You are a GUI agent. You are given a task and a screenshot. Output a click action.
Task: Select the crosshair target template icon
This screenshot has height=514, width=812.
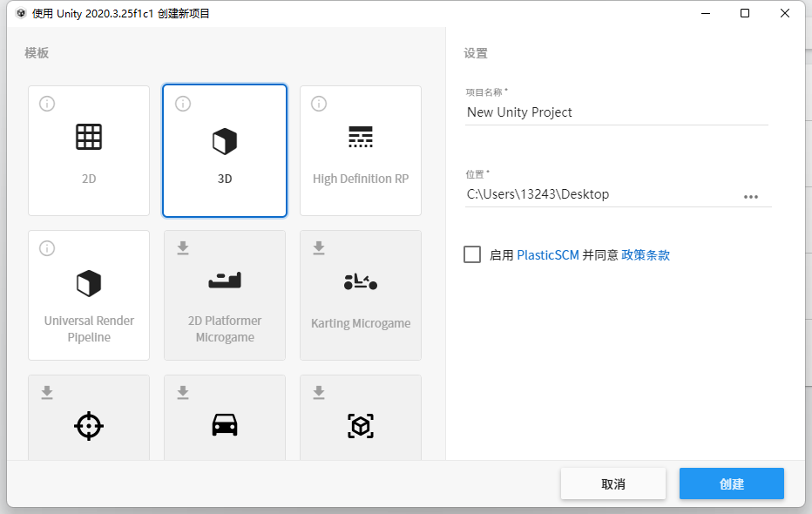pyautogui.click(x=89, y=426)
